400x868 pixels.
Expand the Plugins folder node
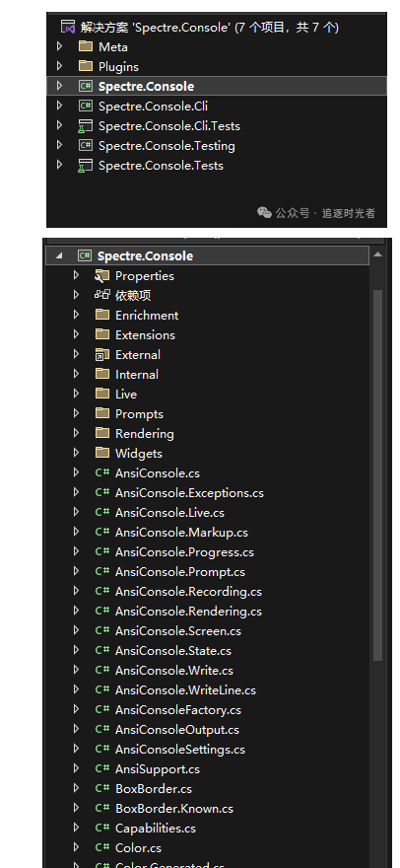[59, 66]
